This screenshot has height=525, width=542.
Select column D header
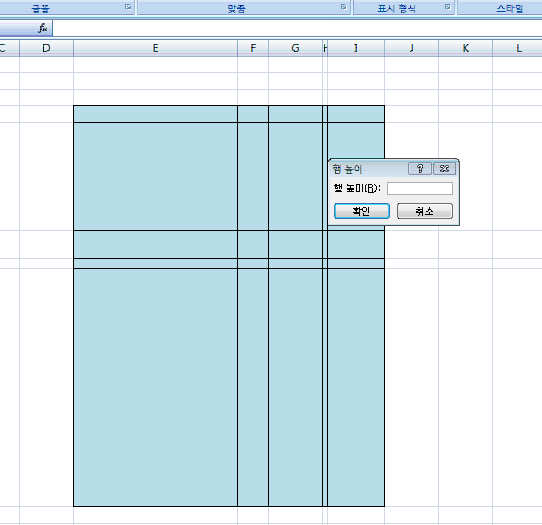(46, 48)
